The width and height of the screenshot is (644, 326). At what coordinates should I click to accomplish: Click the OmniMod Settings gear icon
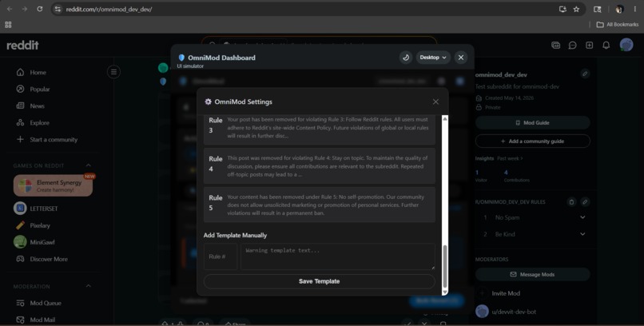(x=209, y=101)
